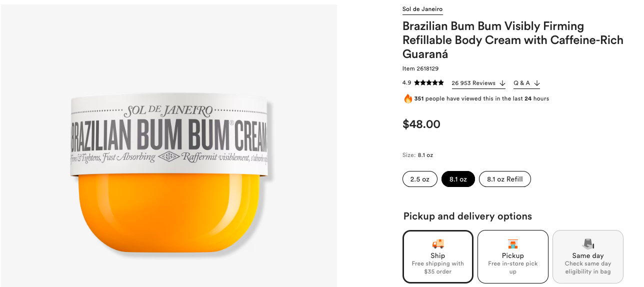Select the 2.5 oz size option
Screen dimensions: 644x287
[419, 179]
